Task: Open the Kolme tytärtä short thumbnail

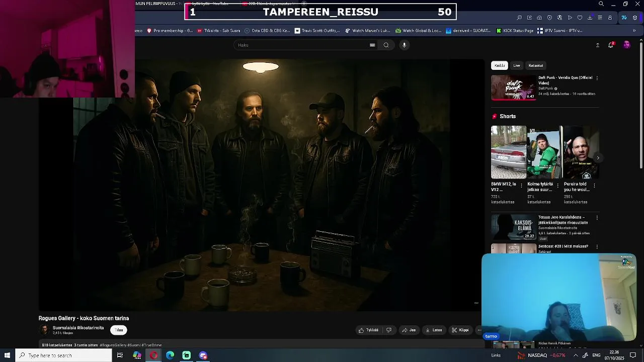Action: (x=545, y=152)
